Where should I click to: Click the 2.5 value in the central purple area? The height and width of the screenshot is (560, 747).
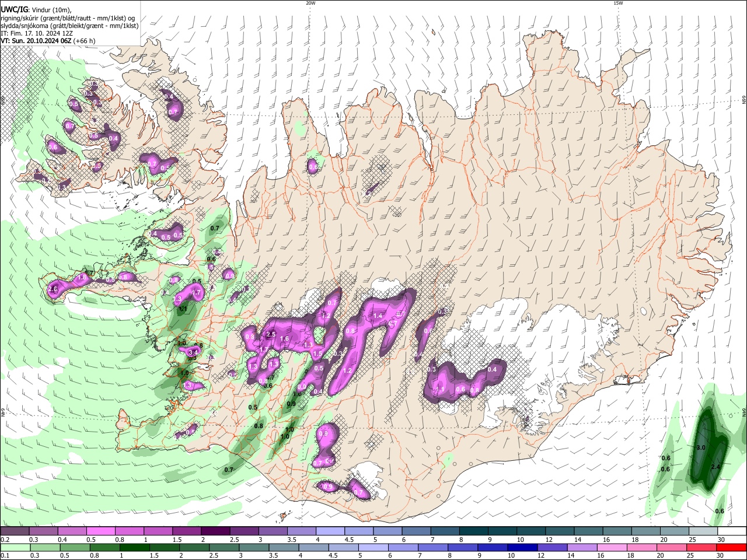(271, 334)
